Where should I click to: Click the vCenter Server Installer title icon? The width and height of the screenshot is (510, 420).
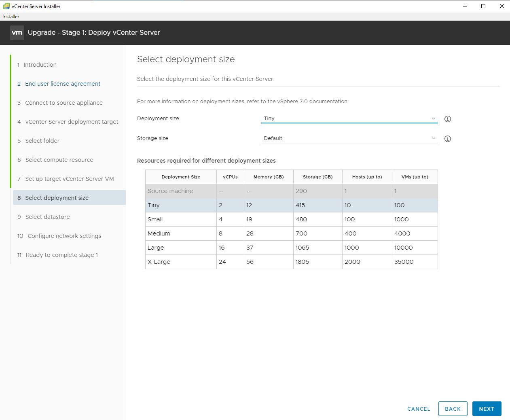[6, 6]
